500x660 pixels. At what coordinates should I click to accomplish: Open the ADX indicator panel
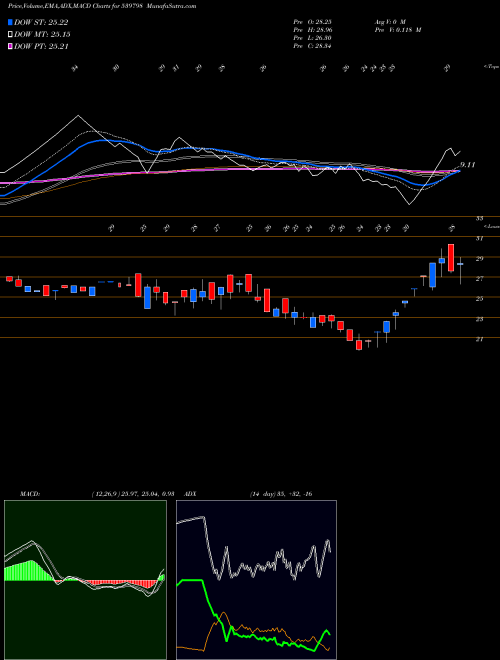coord(256,580)
